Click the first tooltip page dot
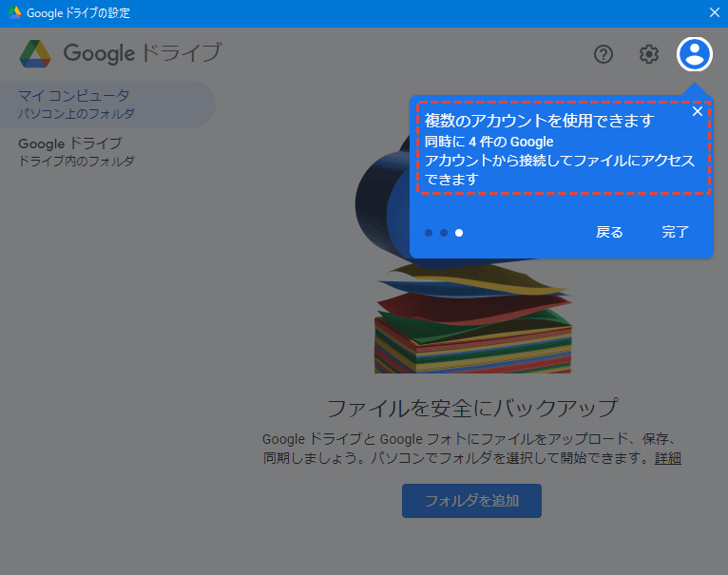Viewport: 728px width, 575px height. point(429,233)
